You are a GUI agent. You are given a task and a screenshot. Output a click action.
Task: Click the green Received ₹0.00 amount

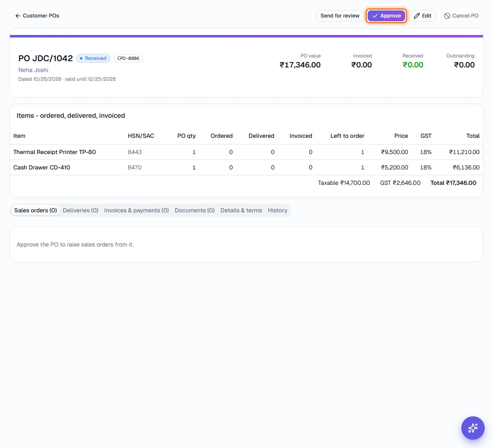(x=413, y=65)
